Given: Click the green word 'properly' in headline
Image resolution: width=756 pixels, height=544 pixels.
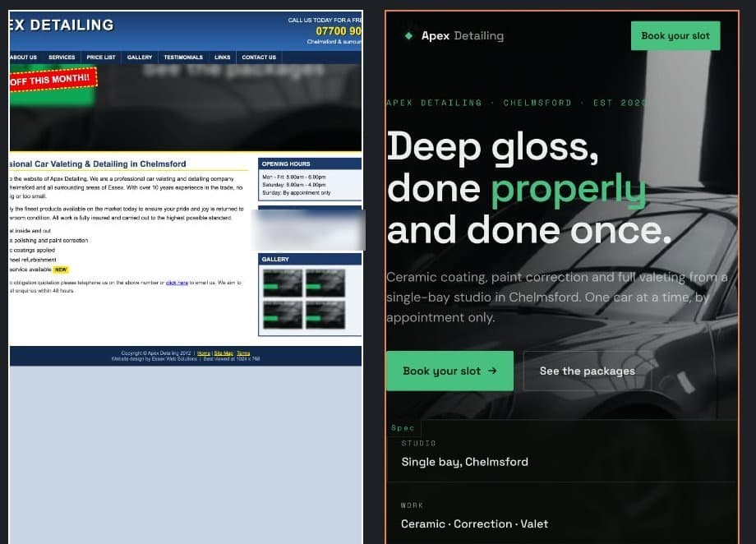Looking at the screenshot, I should 569,191.
